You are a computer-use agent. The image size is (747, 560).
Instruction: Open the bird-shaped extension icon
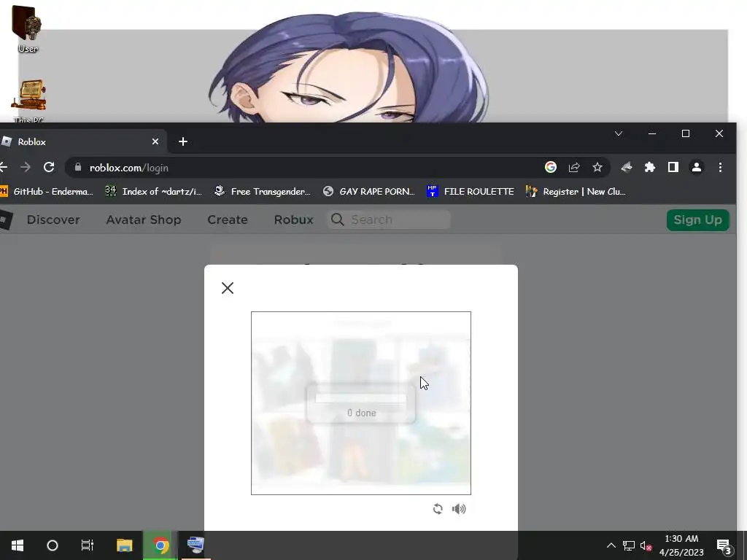pos(627,167)
